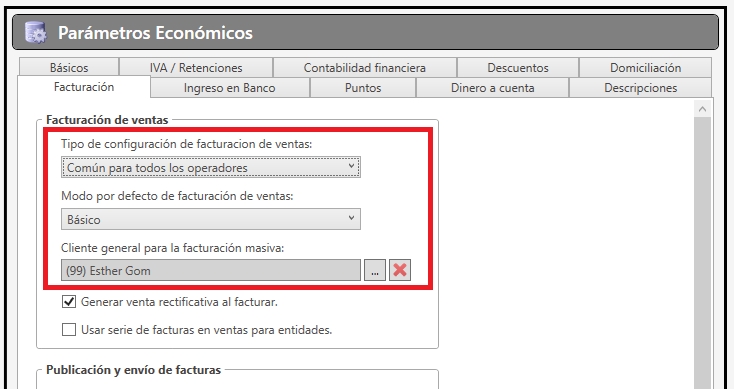The image size is (734, 389).
Task: Switch to the Puntos tab
Action: [363, 88]
